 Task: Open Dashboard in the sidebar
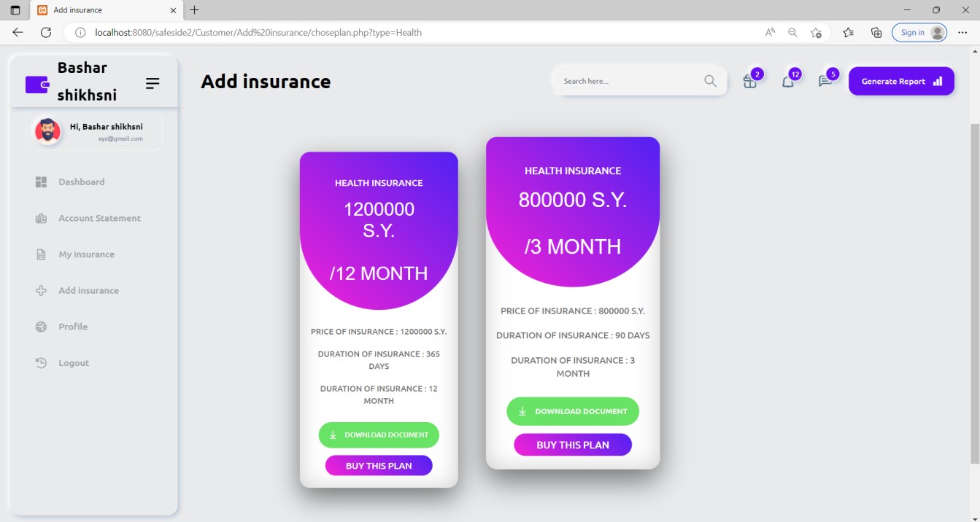pos(81,182)
